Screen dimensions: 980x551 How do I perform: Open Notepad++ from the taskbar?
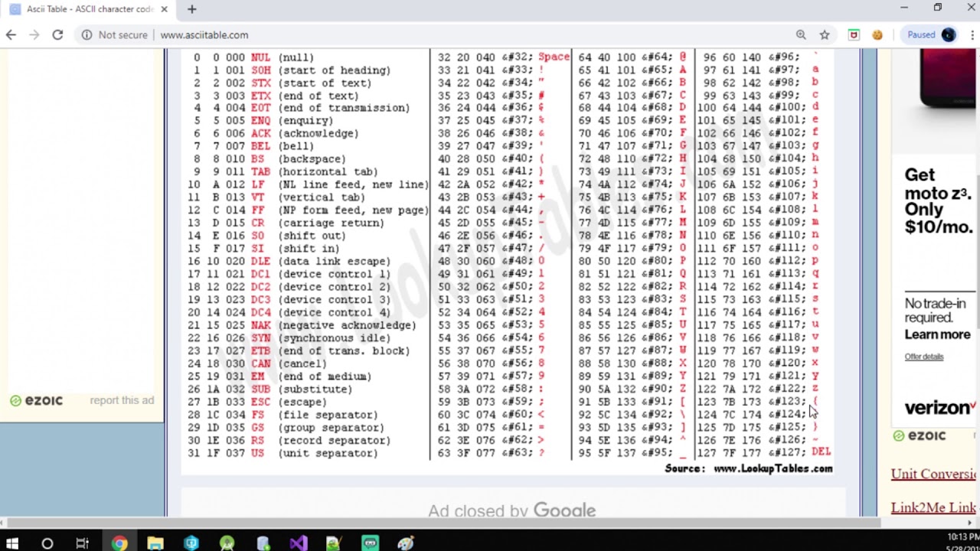tap(333, 543)
